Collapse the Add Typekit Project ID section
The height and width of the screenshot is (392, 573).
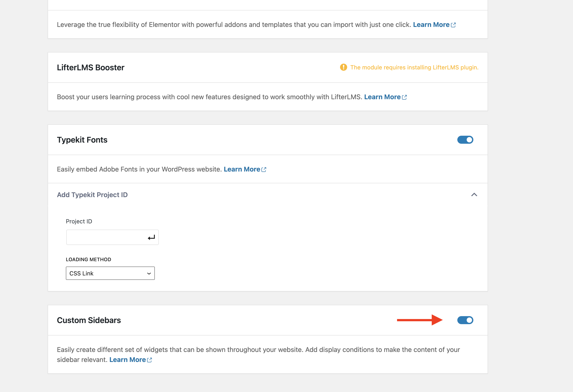pyautogui.click(x=474, y=195)
